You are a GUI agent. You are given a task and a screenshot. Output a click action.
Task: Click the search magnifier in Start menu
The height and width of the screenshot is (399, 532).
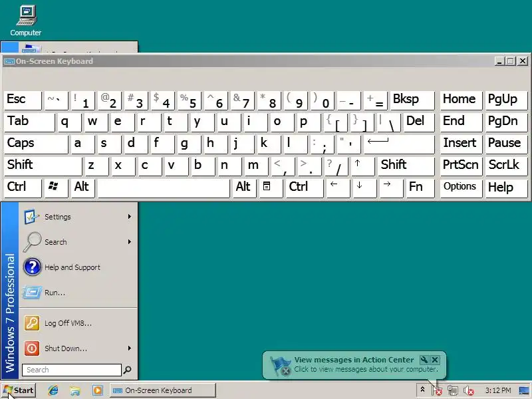click(x=127, y=370)
